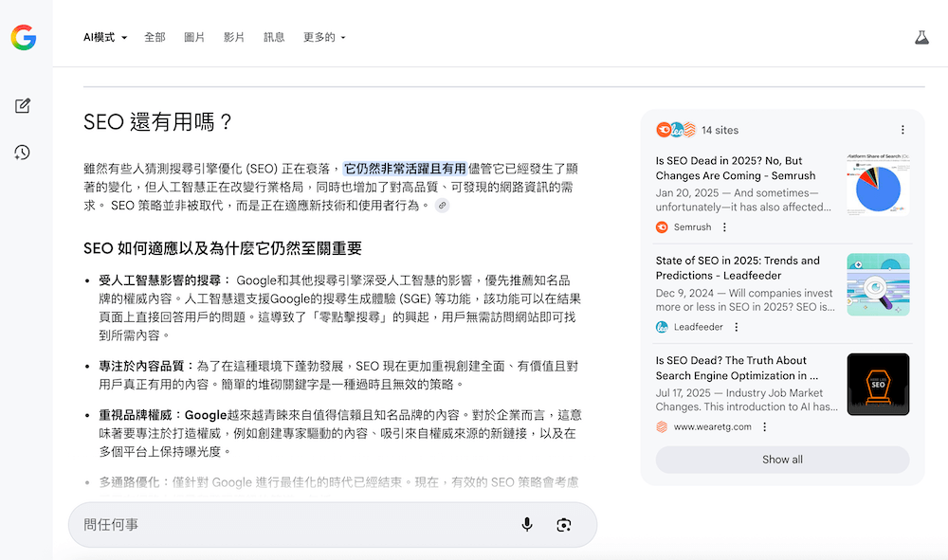This screenshot has height=560, width=948.
Task: Open options menu beside Semrush source
Action: point(724,227)
